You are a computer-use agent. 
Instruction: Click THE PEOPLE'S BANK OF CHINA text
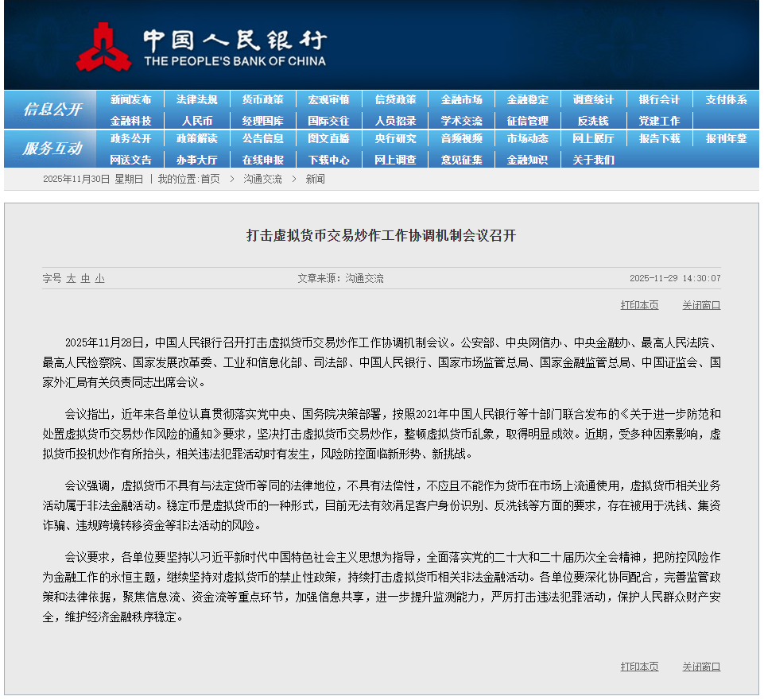click(235, 61)
